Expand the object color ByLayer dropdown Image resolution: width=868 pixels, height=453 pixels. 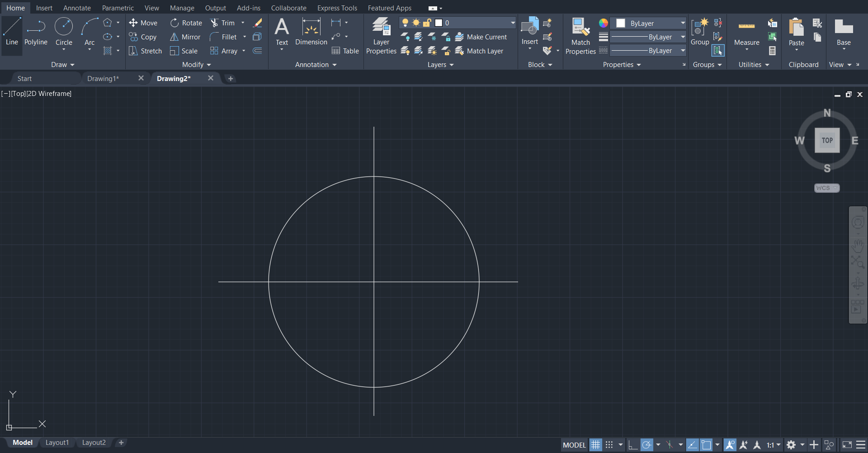tap(683, 23)
